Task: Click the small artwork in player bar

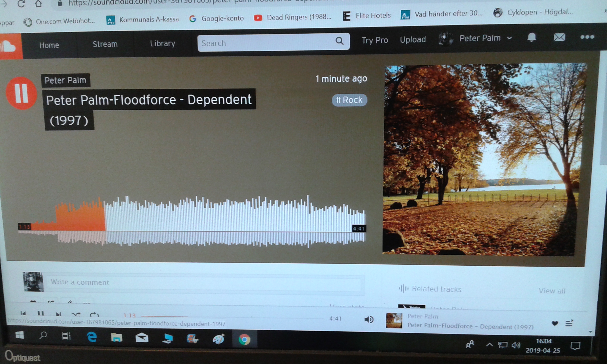Action: coord(394,321)
